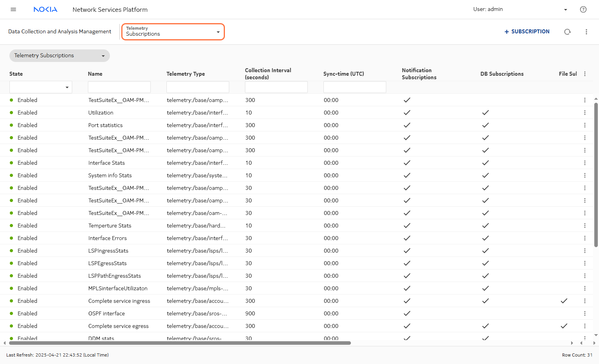Viewport: 599px width, 364px height.
Task: Expand the User admin dropdown
Action: pyautogui.click(x=565, y=9)
